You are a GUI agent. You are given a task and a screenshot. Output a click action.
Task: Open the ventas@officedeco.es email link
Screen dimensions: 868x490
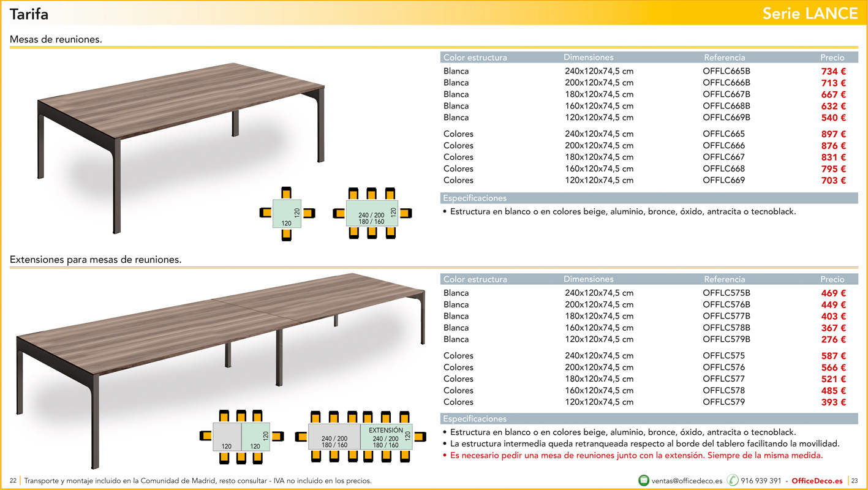[687, 481]
